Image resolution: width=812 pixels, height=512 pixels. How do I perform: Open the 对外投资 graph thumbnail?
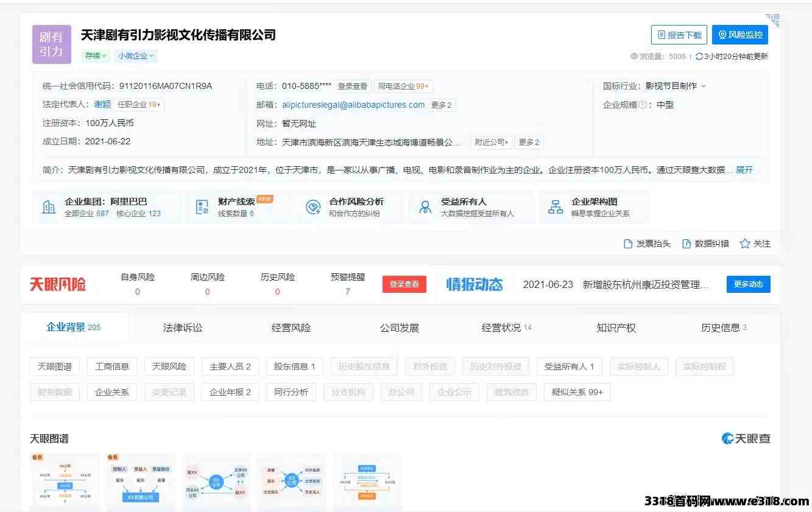coord(292,482)
